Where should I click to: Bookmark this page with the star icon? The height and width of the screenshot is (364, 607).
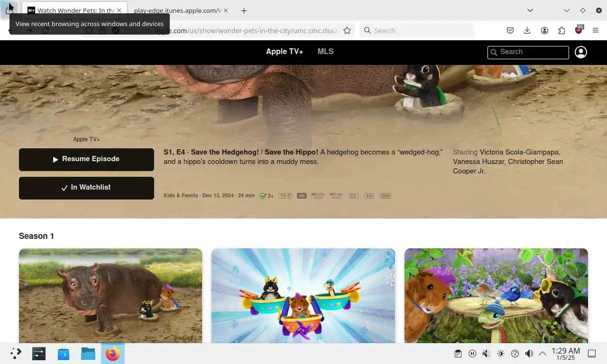pos(347,30)
